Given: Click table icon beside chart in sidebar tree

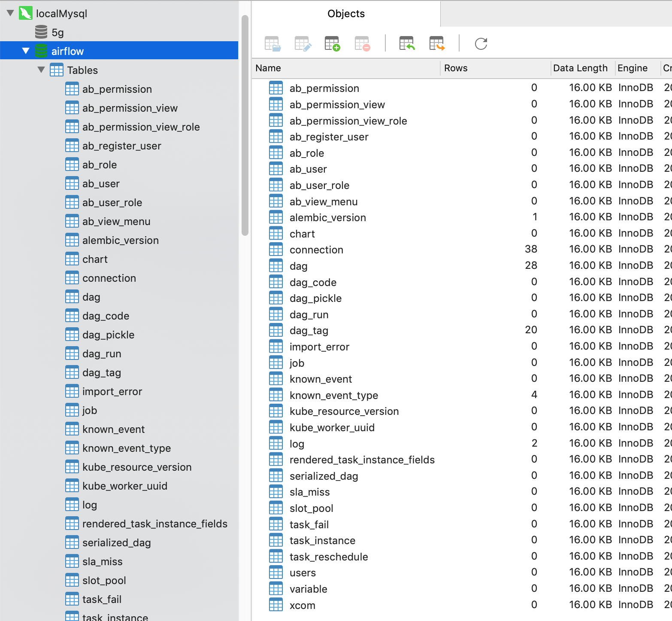Looking at the screenshot, I should pos(72,259).
